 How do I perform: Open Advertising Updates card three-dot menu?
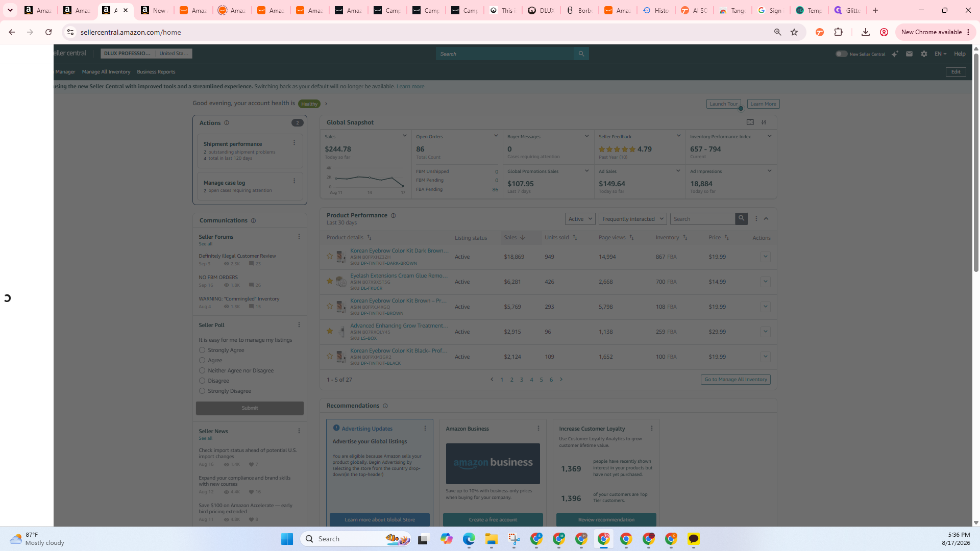click(x=425, y=429)
